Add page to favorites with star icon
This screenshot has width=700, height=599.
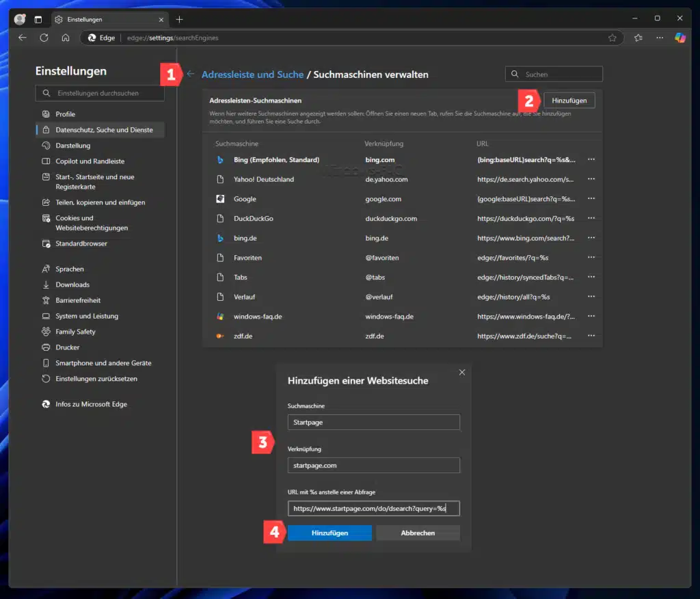612,38
